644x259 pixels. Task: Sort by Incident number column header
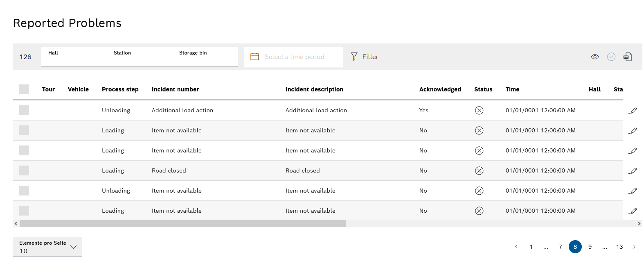click(x=175, y=89)
